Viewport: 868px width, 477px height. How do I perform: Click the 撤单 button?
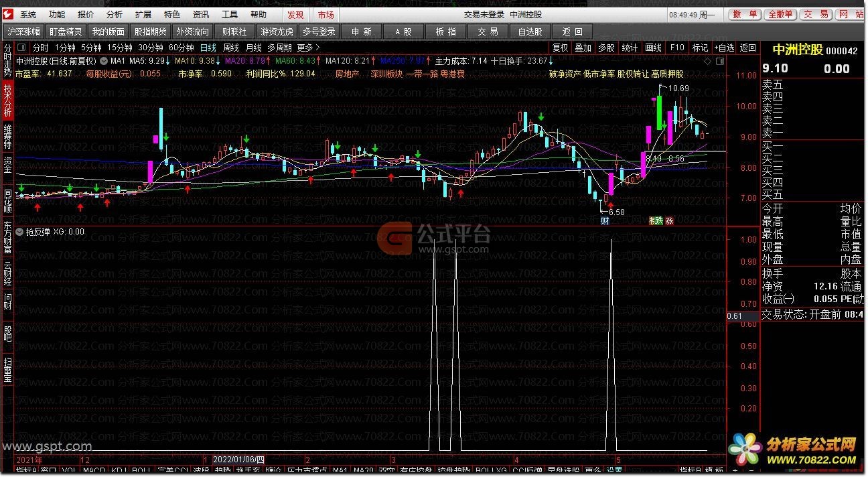[745, 14]
